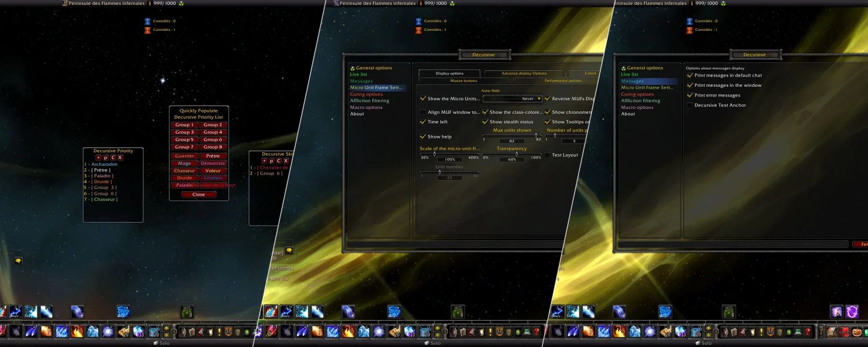868x347 pixels.
Task: Click 'Close' in Quickly Populate panel
Action: pyautogui.click(x=199, y=195)
